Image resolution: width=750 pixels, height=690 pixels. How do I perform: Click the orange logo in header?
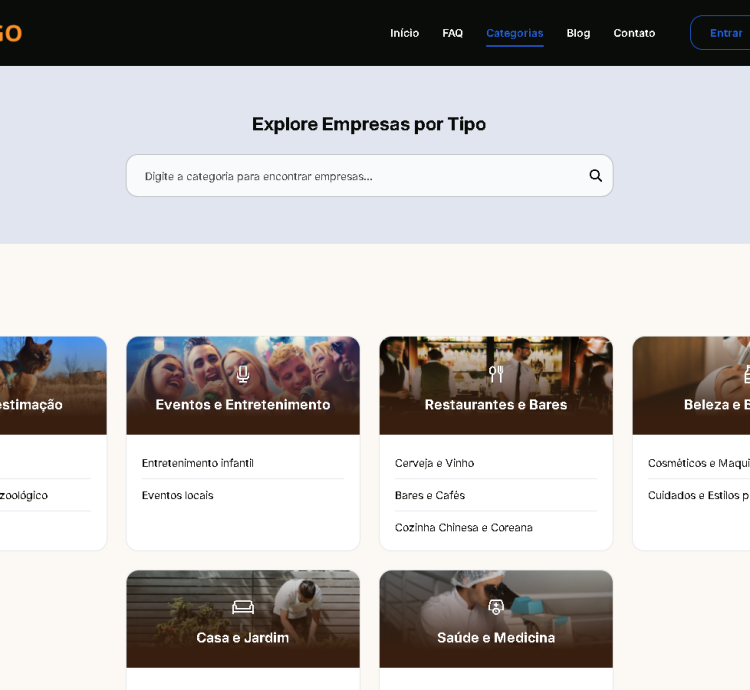coord(10,33)
